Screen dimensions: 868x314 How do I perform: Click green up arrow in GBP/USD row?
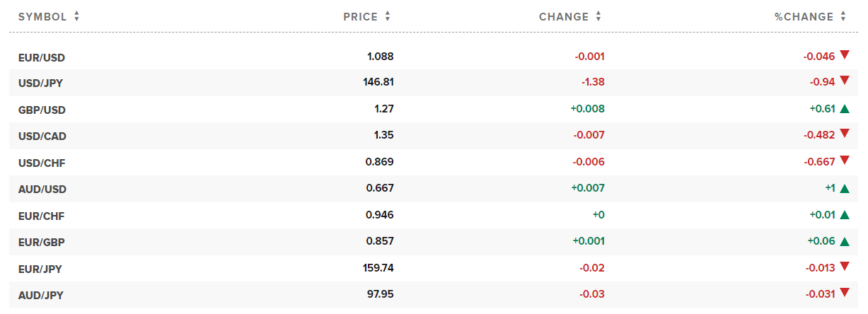(844, 108)
